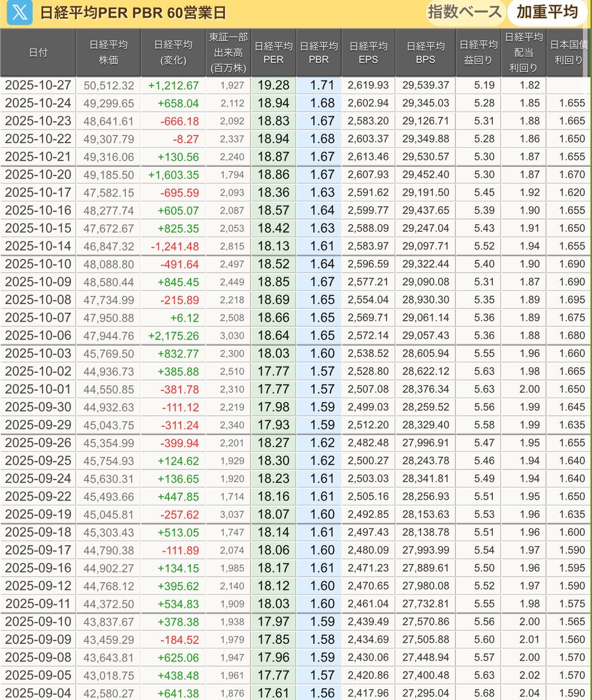Select the EPS value 2,613.46
The width and height of the screenshot is (592, 700).
point(368,157)
